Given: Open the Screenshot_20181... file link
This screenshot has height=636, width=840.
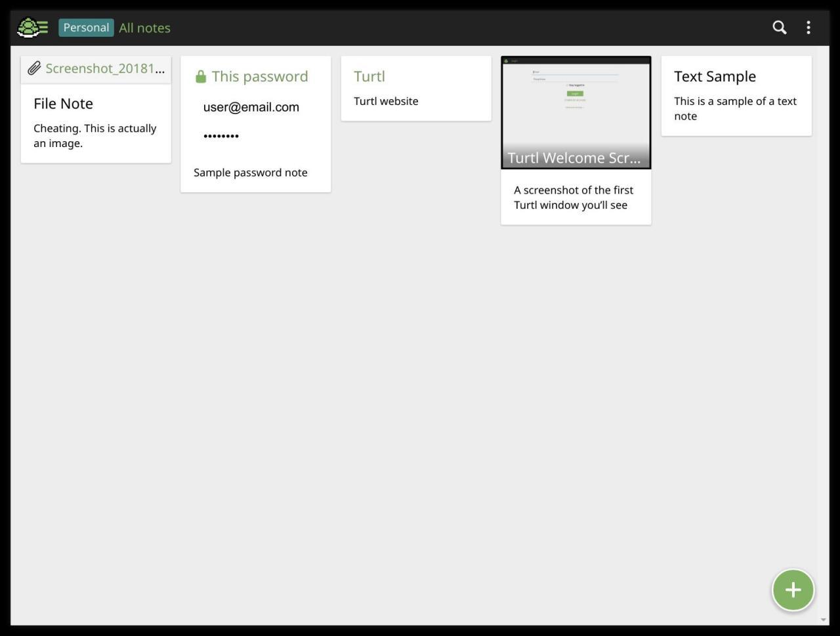Looking at the screenshot, I should tap(105, 68).
